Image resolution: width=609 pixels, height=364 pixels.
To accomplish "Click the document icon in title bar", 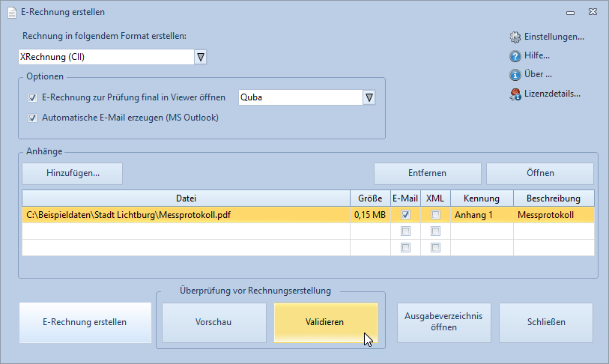I will click(12, 13).
